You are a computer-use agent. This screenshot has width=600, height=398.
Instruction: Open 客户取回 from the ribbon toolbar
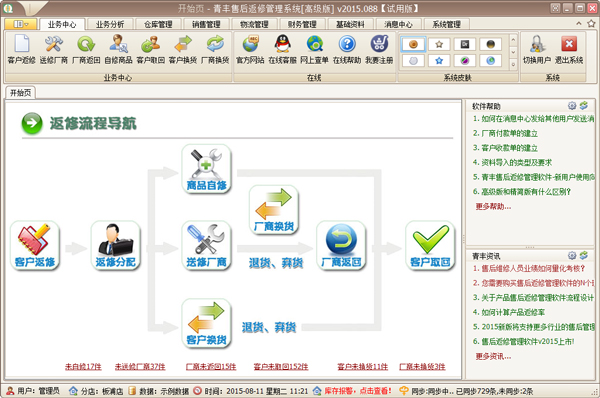pos(151,49)
